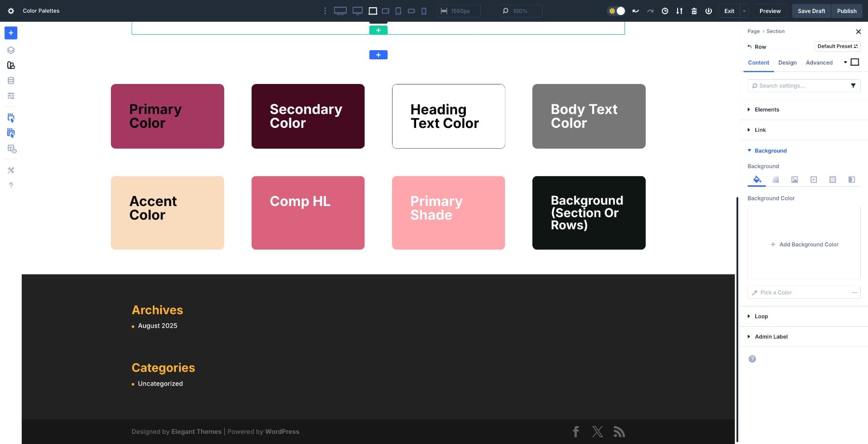
Task: Click the Search settings input field
Action: [800, 86]
